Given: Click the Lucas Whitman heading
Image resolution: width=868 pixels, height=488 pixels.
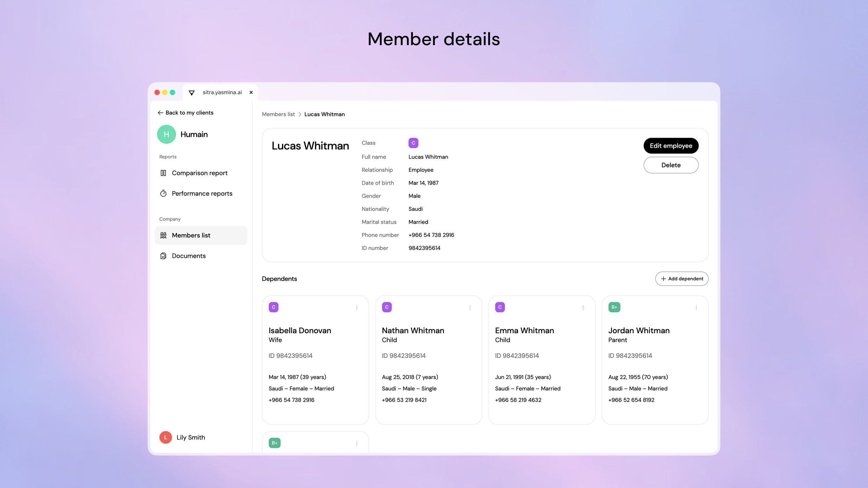Looking at the screenshot, I should pos(310,146).
